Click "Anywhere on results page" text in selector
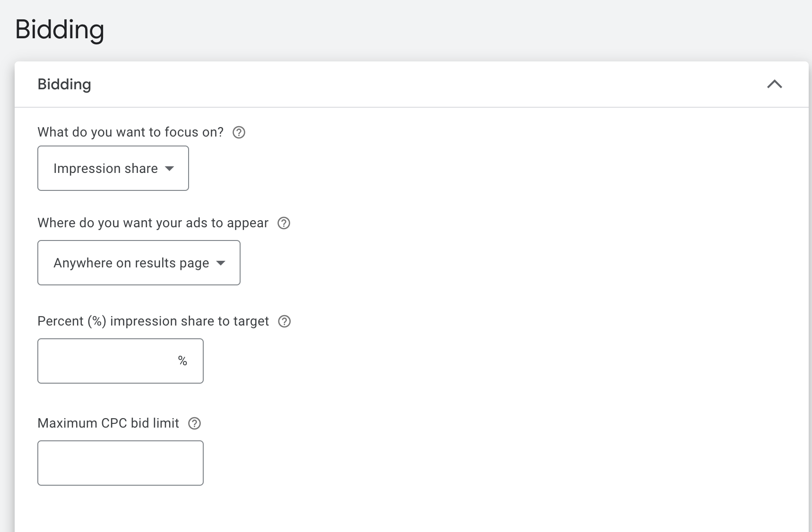812x532 pixels. 131,263
